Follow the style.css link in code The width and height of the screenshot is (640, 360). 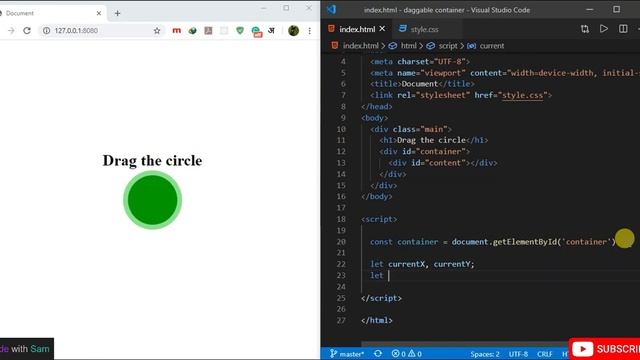(x=522, y=95)
